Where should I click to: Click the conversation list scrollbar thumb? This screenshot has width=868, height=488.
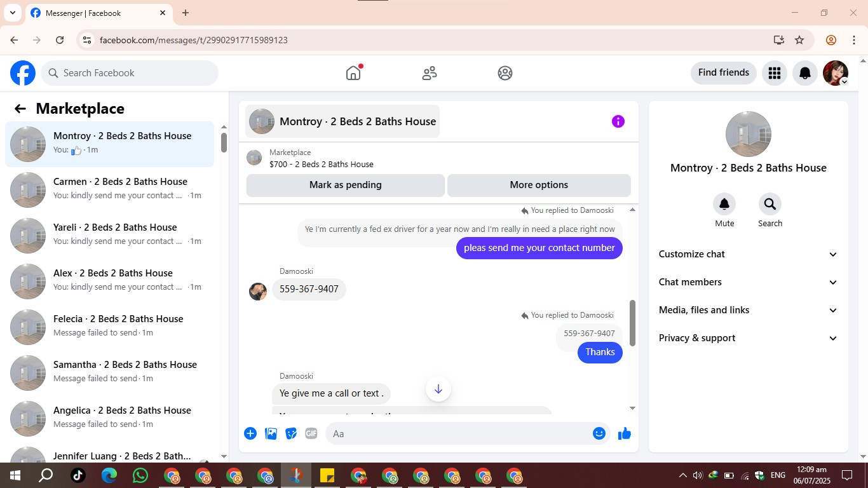tap(224, 142)
